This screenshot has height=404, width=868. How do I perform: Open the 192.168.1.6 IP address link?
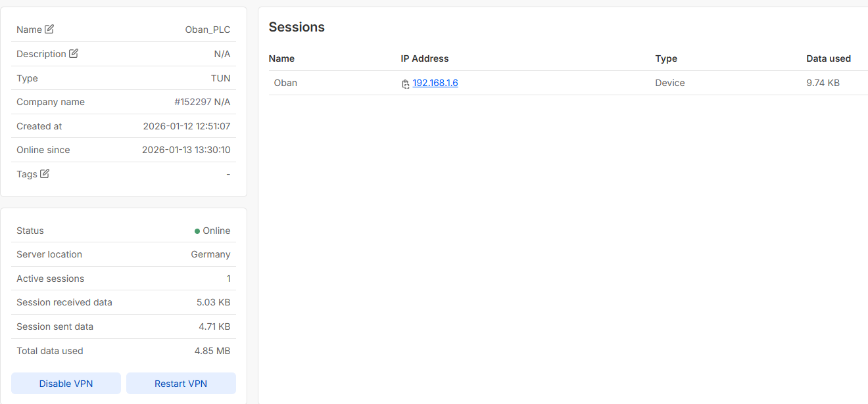coord(435,83)
